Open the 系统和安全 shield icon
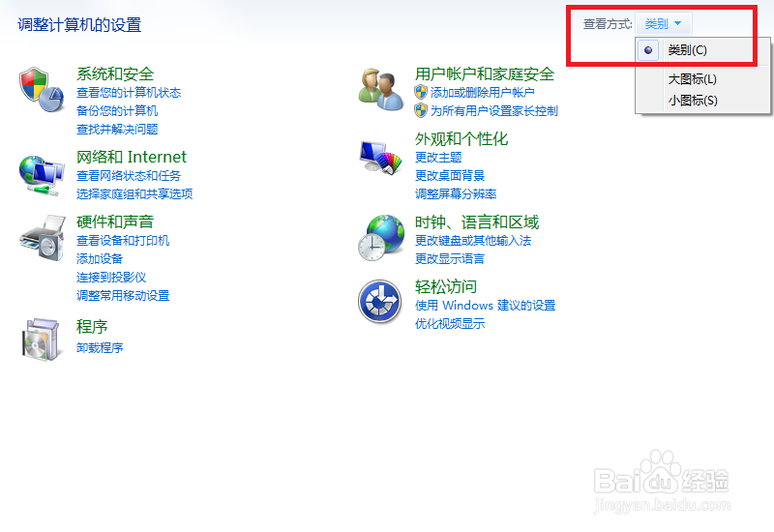Image resolution: width=774 pixels, height=532 pixels. tap(42, 89)
